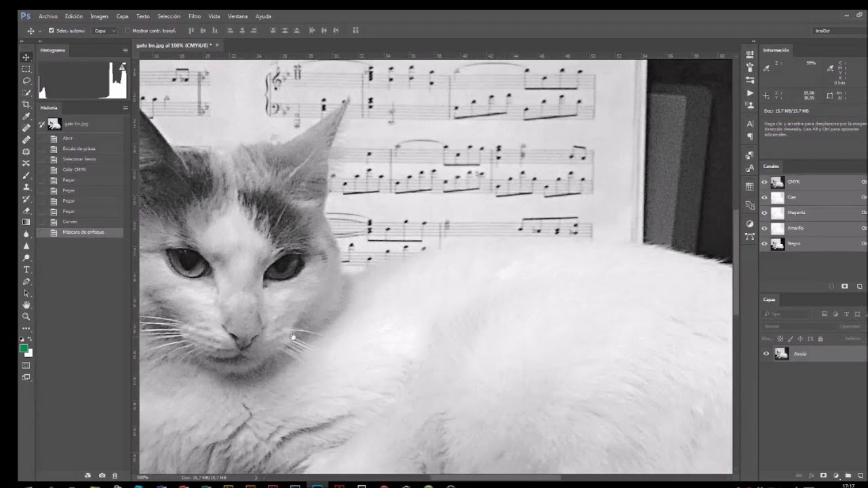Toggle the Selec. autom. checkbox

pos(51,30)
